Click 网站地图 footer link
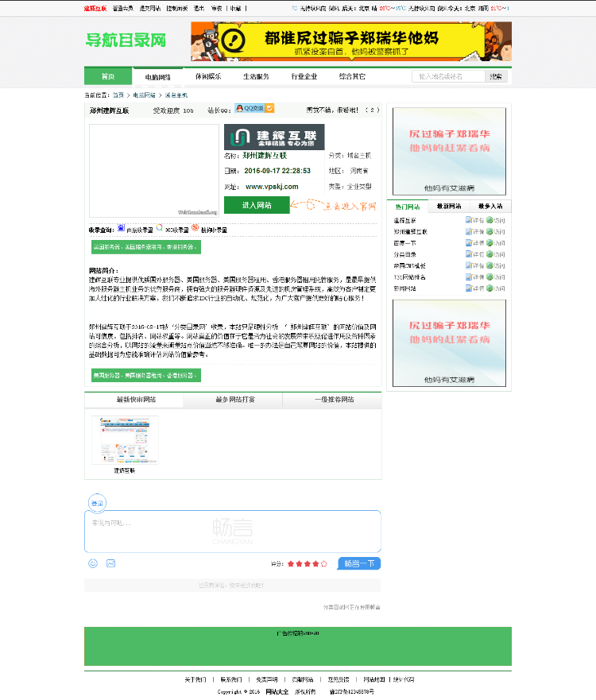The width and height of the screenshot is (596, 700). (374, 679)
